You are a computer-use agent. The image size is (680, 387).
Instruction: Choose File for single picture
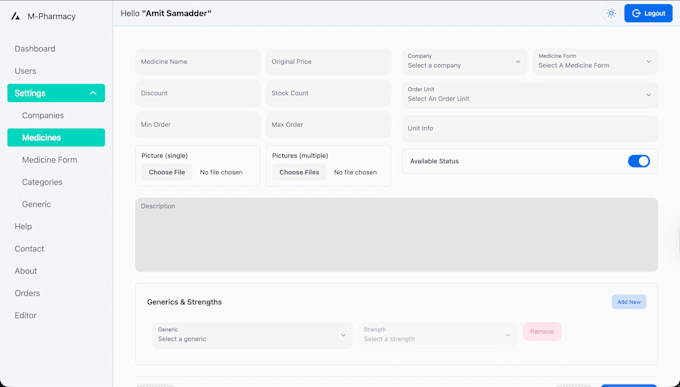pyautogui.click(x=167, y=172)
